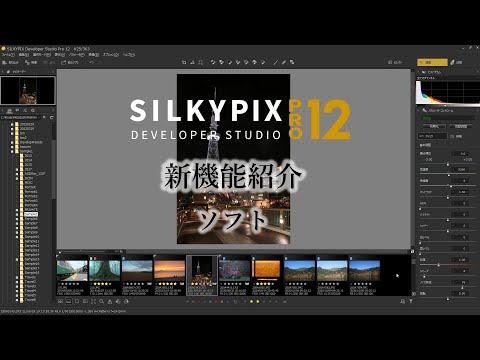
Task: Select the perspective correction tool icon
Action: (x=201, y=62)
